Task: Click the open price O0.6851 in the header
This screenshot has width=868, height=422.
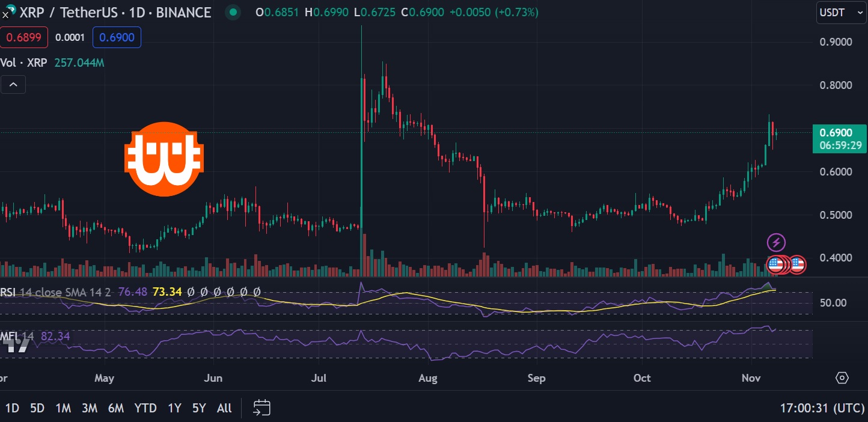Action: [277, 12]
